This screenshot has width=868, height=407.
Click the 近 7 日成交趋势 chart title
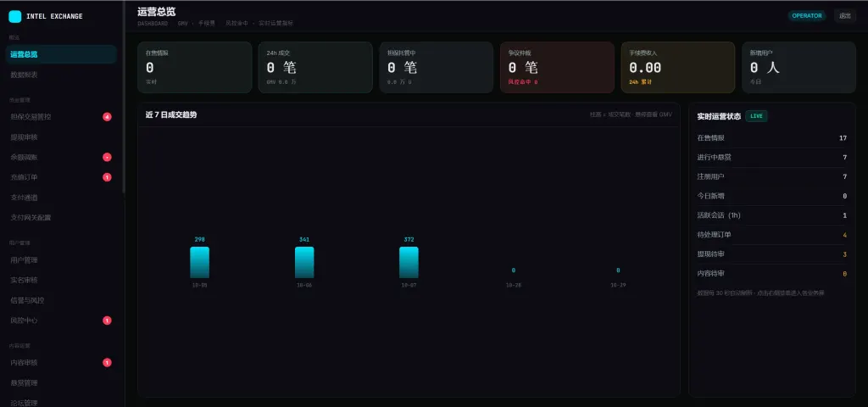click(171, 114)
